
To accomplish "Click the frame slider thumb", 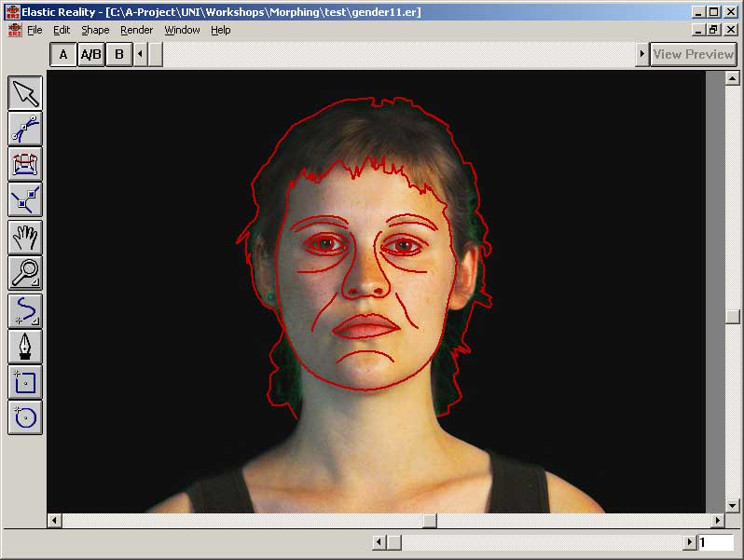I will (x=393, y=542).
